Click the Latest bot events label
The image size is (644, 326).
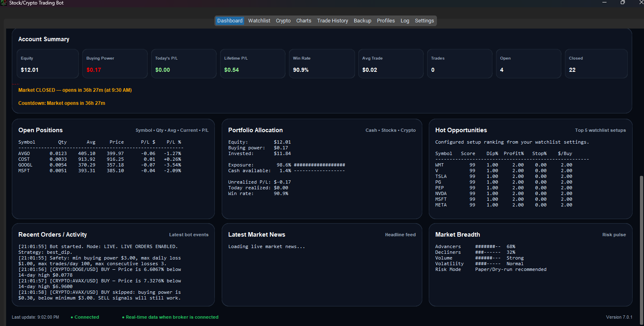click(189, 235)
